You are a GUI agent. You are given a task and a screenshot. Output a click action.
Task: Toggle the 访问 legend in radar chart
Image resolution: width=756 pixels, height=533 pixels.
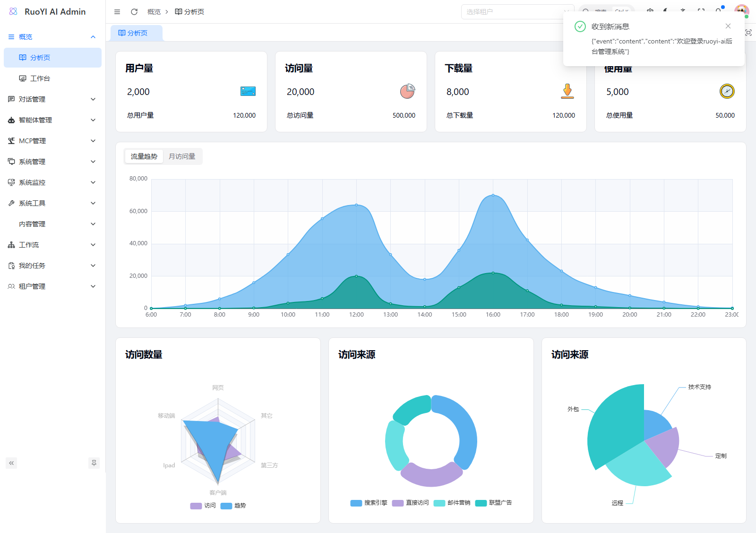pyautogui.click(x=203, y=506)
